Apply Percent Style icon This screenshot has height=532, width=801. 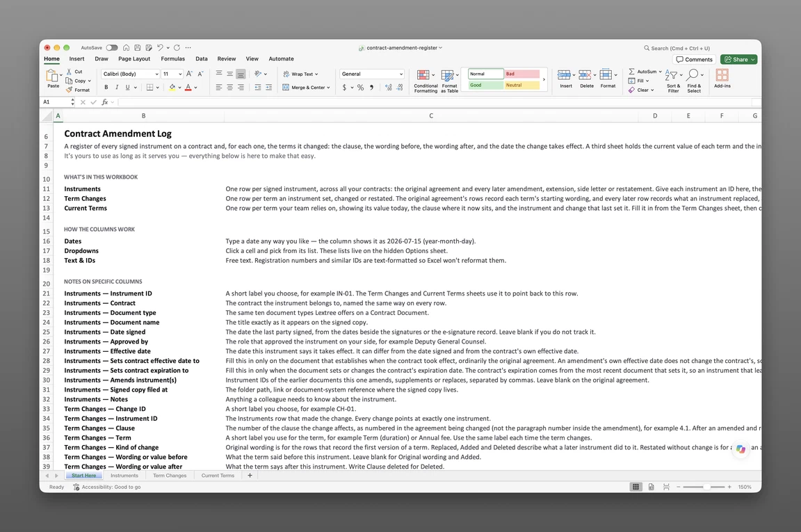coord(361,88)
